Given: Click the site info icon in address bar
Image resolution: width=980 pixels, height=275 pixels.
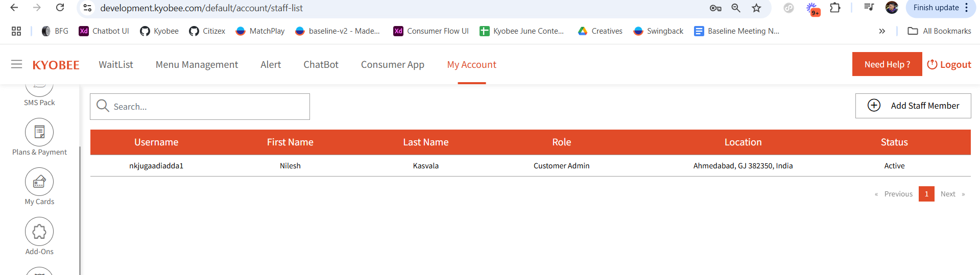Looking at the screenshot, I should tap(87, 8).
